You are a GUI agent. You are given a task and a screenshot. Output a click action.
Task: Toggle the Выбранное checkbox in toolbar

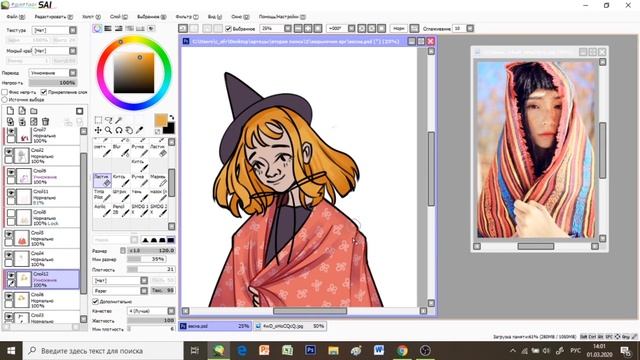(x=229, y=29)
